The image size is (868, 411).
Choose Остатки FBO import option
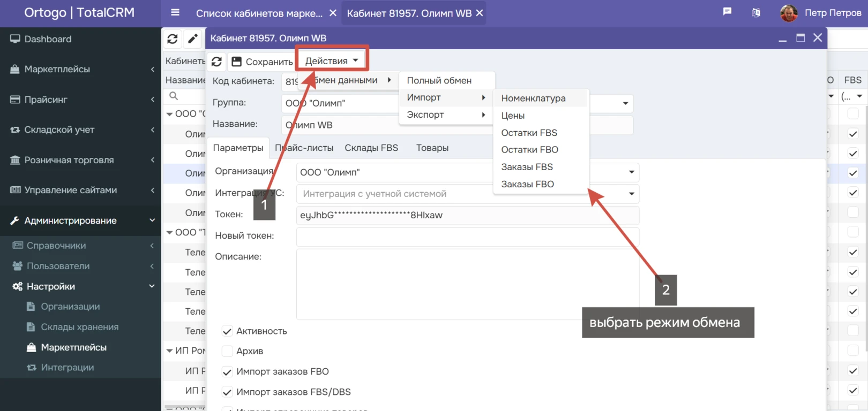coord(541,150)
